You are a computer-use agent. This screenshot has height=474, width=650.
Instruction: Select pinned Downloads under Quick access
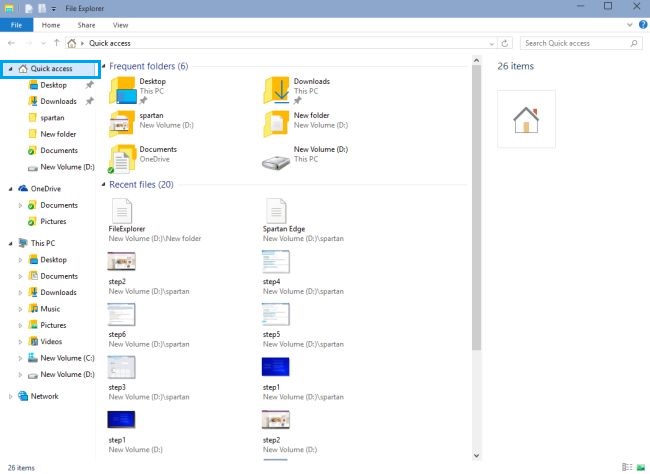click(x=58, y=101)
